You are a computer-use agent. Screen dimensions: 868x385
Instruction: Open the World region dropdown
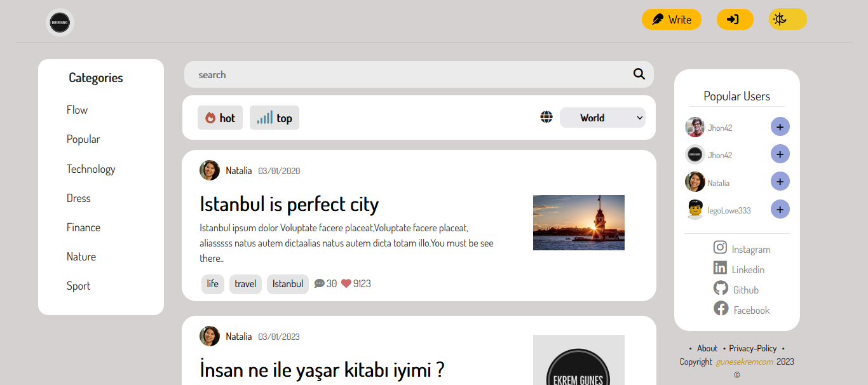pyautogui.click(x=602, y=118)
